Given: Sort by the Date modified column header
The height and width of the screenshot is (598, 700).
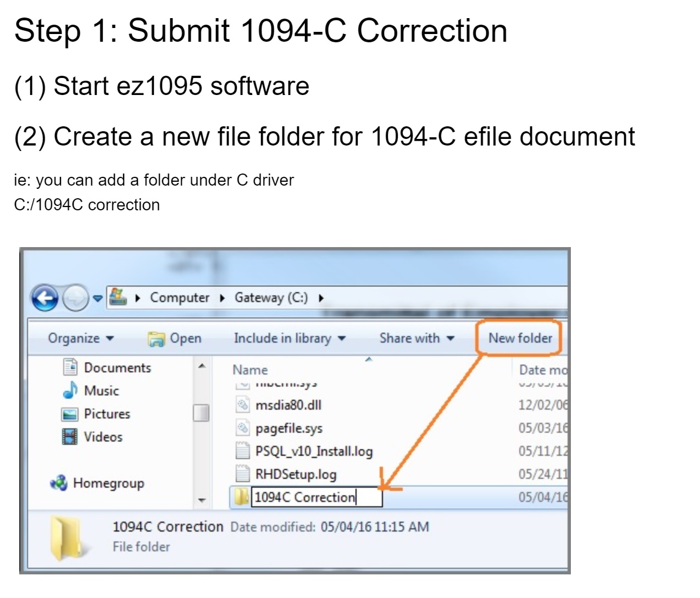Looking at the screenshot, I should click(x=543, y=370).
